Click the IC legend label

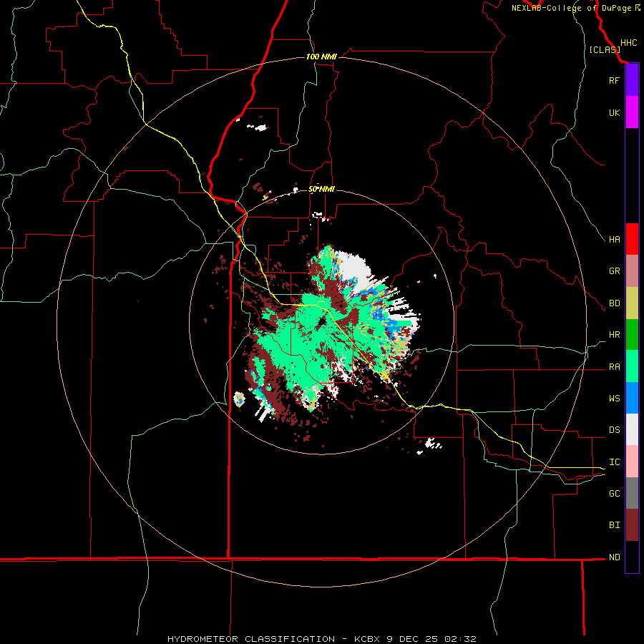coord(614,462)
